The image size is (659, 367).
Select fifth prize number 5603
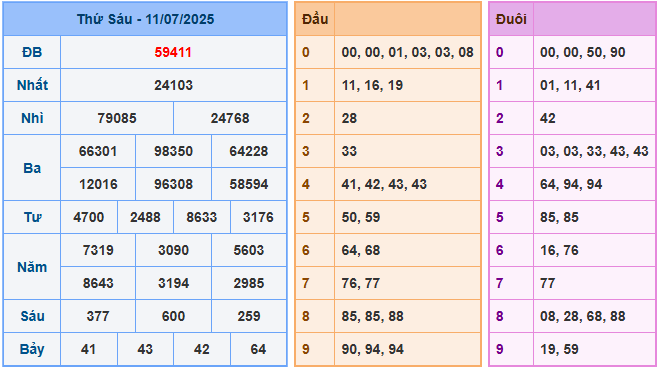click(249, 250)
